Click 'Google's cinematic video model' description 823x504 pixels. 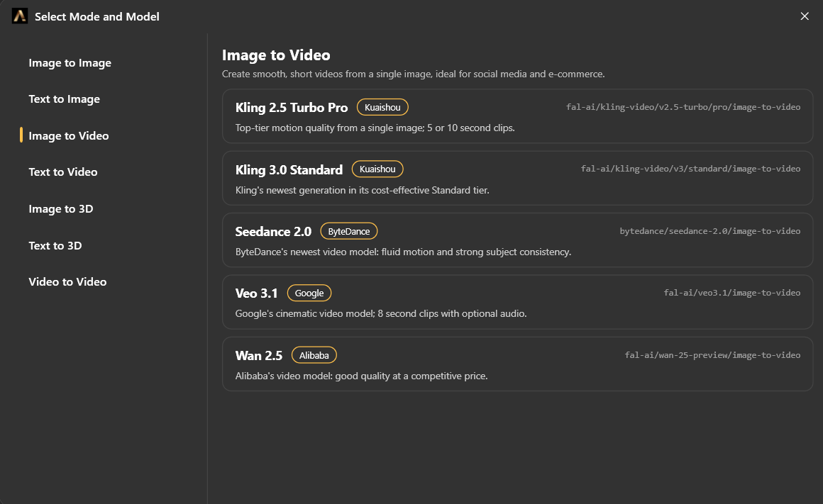click(x=381, y=313)
